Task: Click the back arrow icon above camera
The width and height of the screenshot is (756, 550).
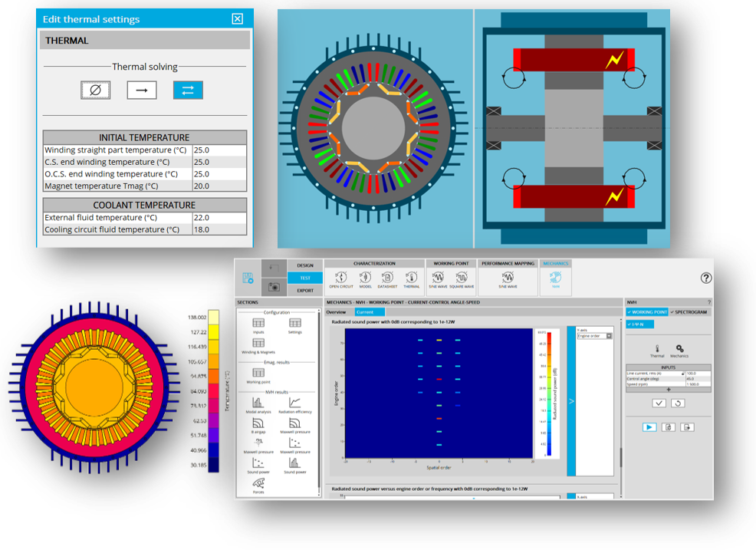Action: [x=274, y=268]
